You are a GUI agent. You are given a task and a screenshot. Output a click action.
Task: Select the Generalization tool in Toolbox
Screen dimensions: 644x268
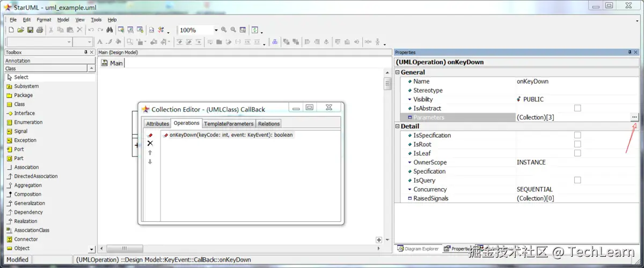[x=30, y=204]
